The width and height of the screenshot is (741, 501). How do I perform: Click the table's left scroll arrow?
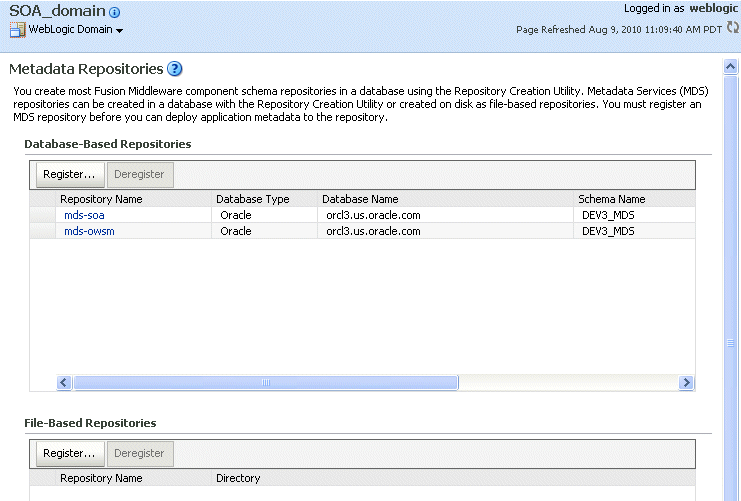[64, 382]
